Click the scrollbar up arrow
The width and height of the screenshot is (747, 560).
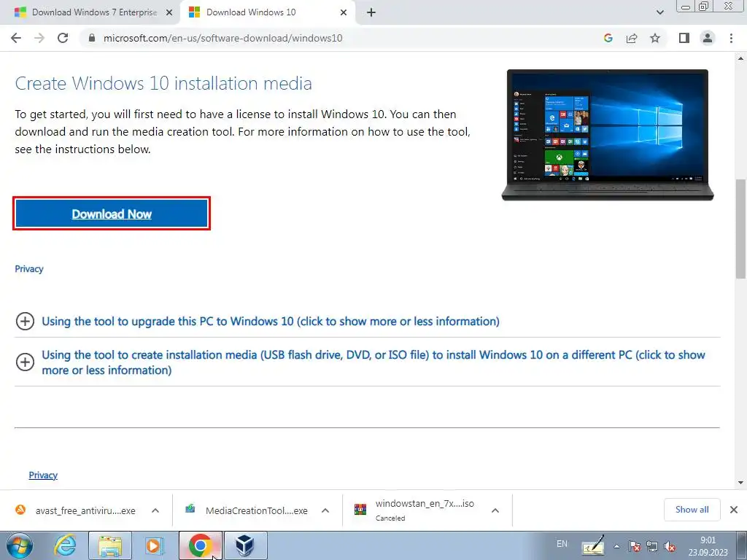(741, 58)
